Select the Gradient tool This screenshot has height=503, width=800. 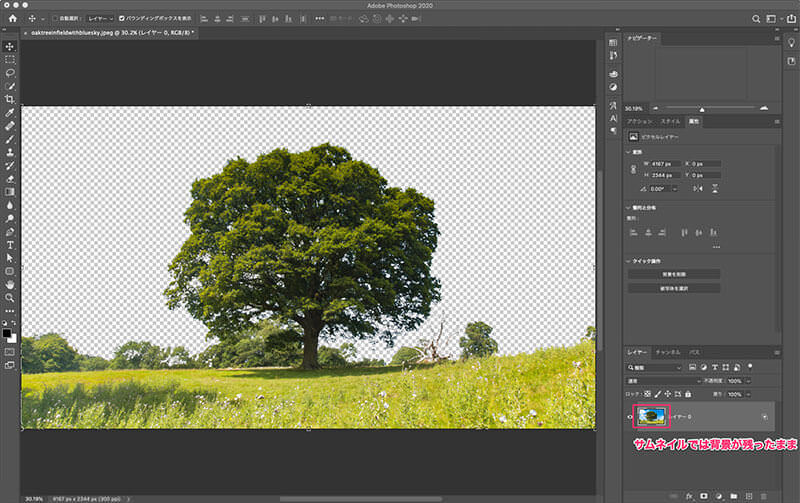click(x=10, y=192)
